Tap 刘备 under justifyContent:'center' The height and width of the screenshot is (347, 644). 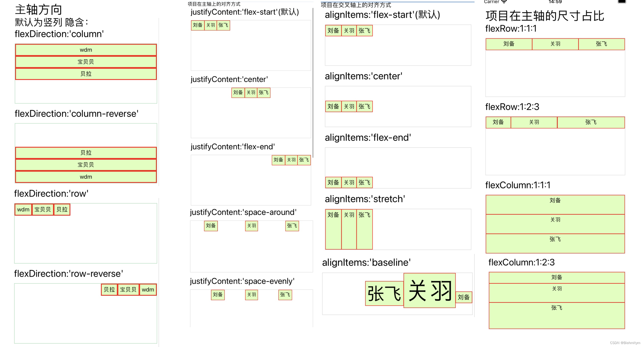238,93
